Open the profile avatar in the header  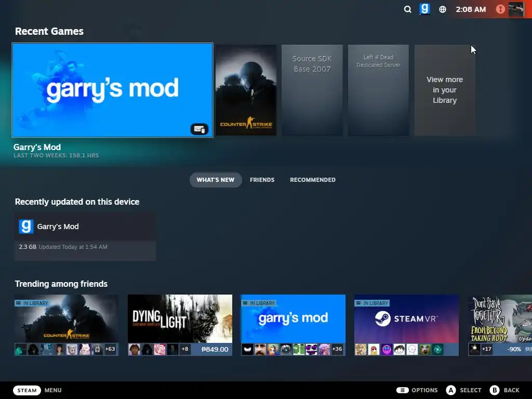point(516,9)
